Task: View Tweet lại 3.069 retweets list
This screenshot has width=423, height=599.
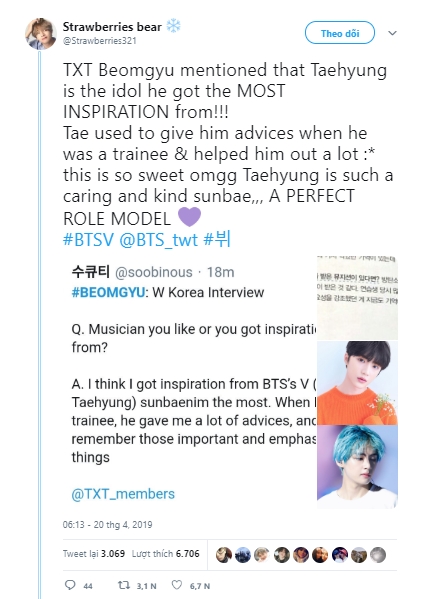Action: (94, 554)
